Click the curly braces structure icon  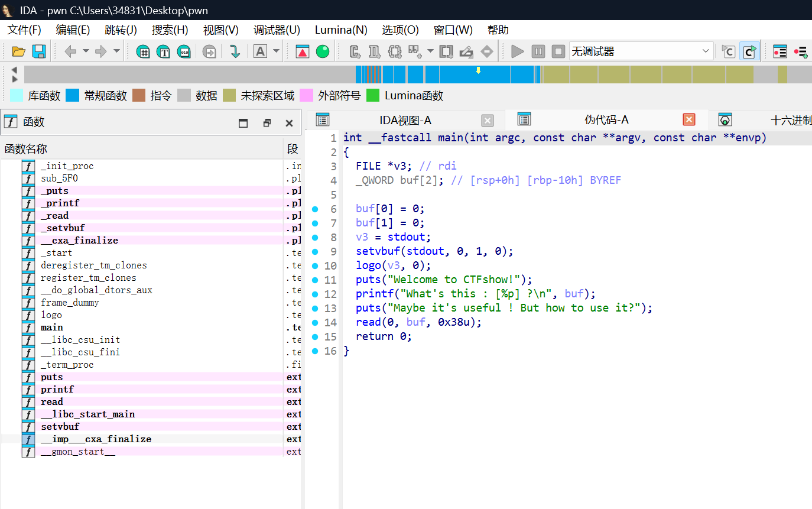[395, 51]
